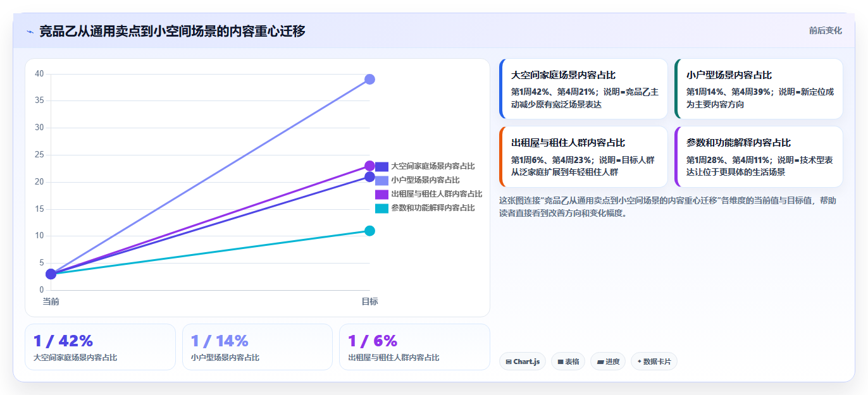Select the 1 / 14% stat card
The image size is (868, 395).
[257, 347]
